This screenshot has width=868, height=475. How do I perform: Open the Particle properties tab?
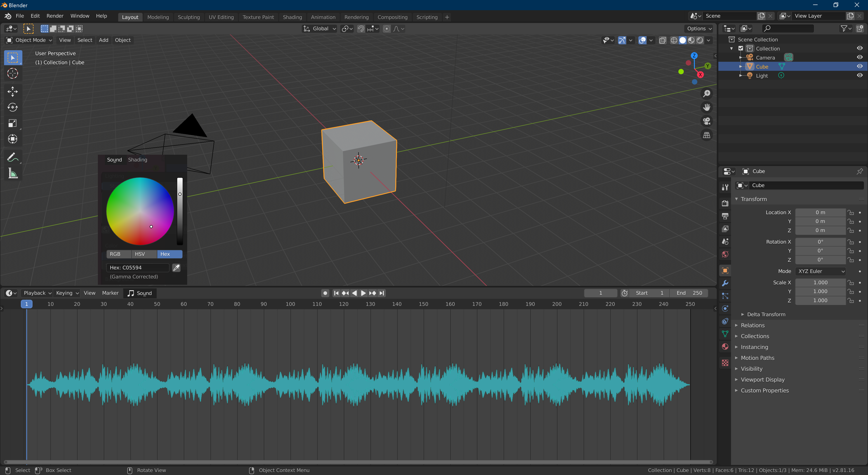[725, 296]
